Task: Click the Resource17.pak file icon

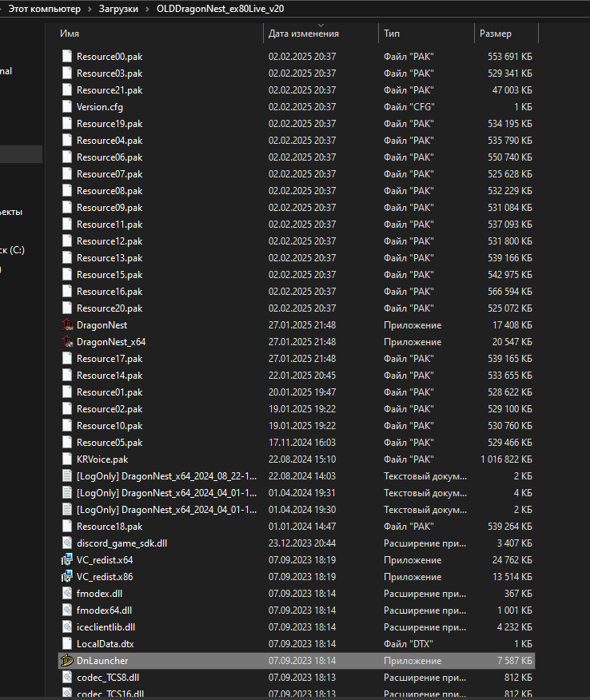Action: pos(67,359)
